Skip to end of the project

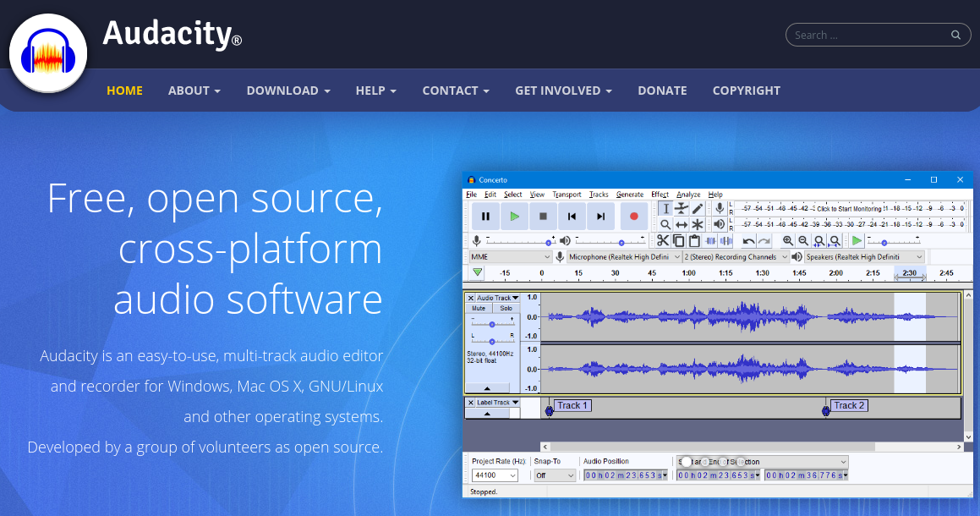600,217
